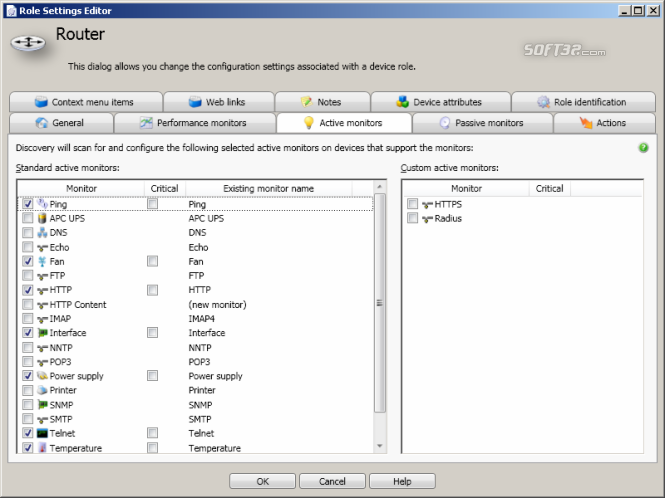Screen dimensions: 665x498
Task: Click the green help icon
Action: click(x=643, y=148)
